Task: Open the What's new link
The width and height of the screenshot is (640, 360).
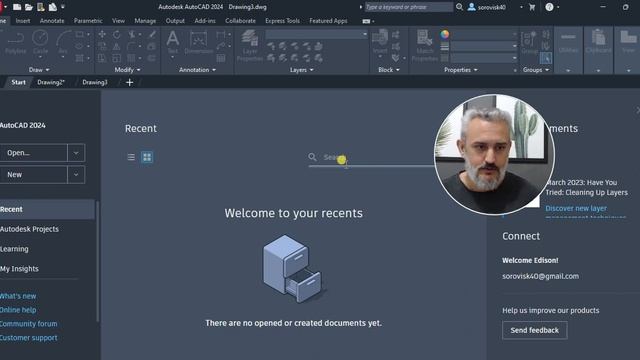Action: pyautogui.click(x=18, y=296)
